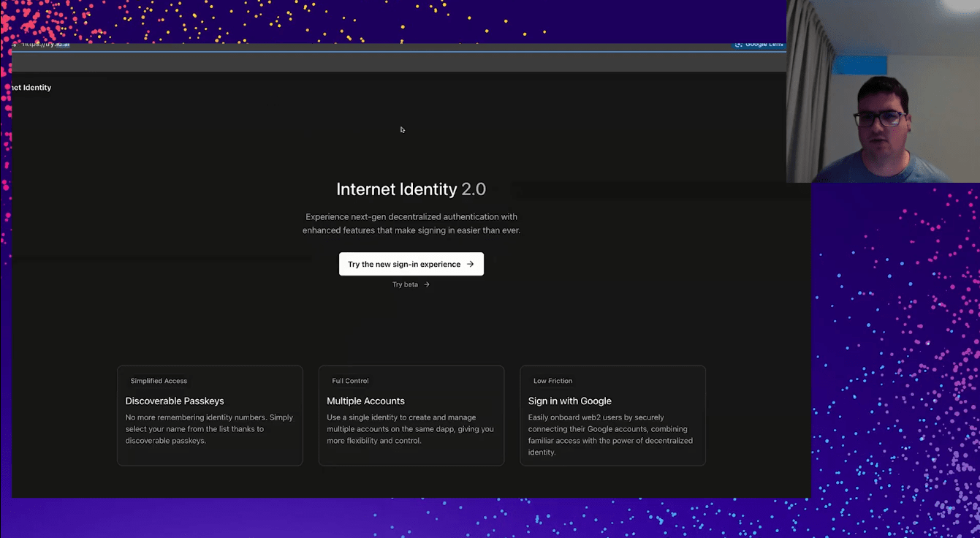Click the 'Simplified Access' tag label
Viewport: 980px width, 538px height.
(159, 381)
